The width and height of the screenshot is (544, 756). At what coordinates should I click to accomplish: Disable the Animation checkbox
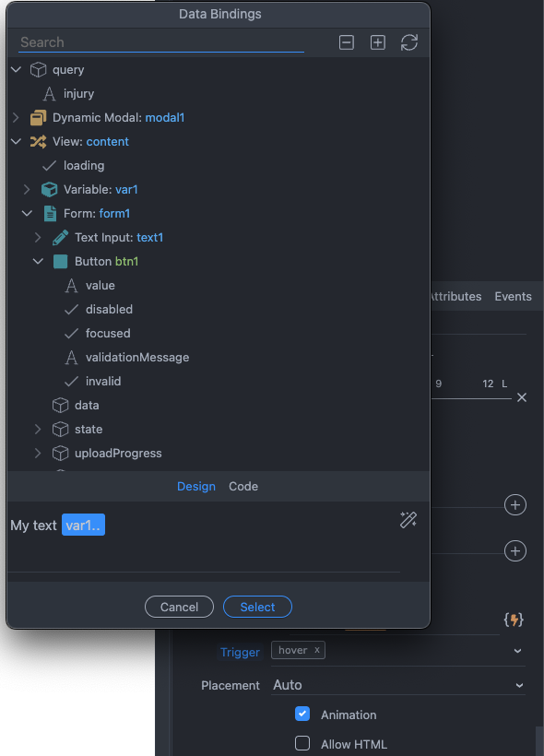click(302, 714)
